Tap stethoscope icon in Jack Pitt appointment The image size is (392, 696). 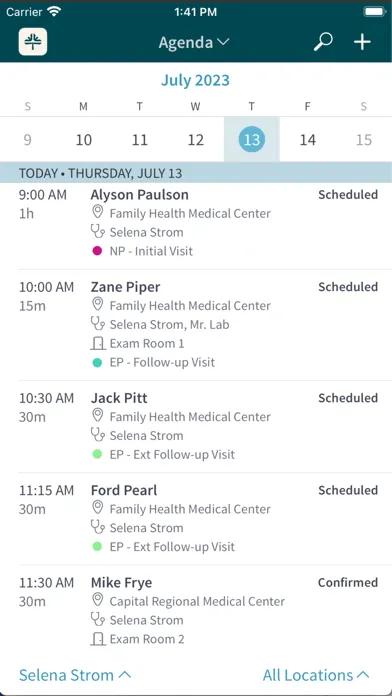(97, 435)
